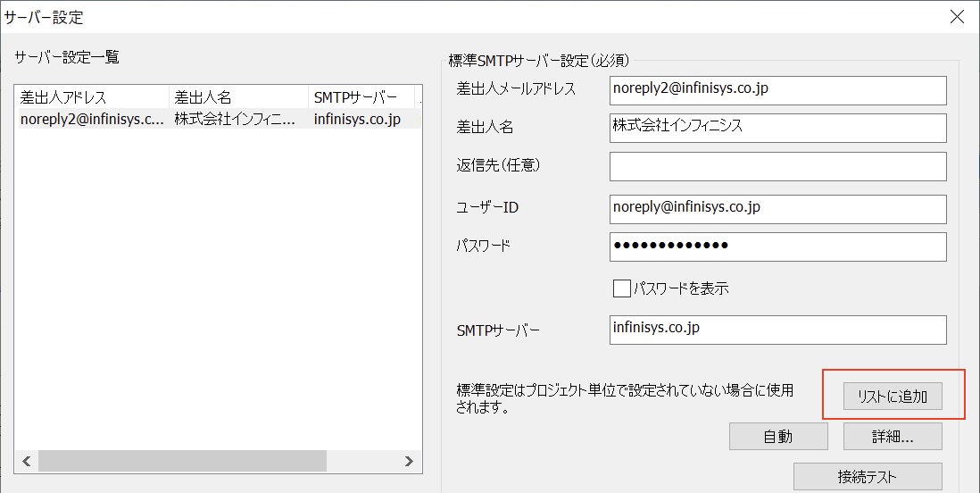Viewport: 980px width, 493px height.
Task: Click the リストに追加 button
Action: 892,397
